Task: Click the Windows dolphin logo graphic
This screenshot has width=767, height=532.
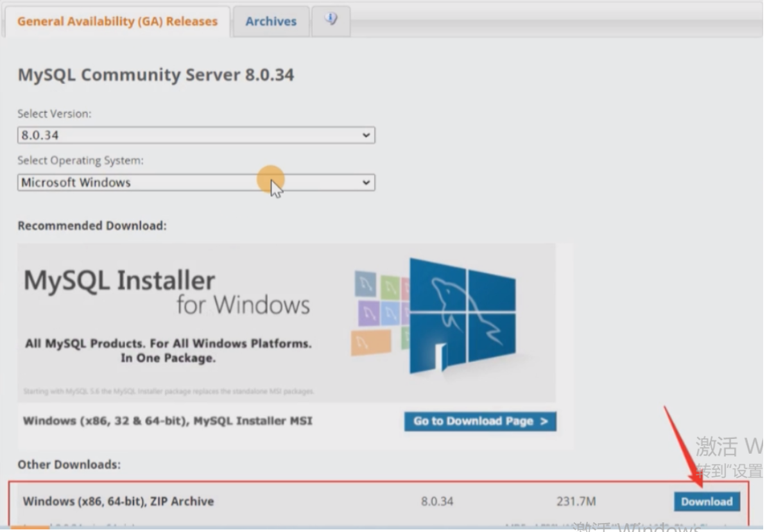Action: click(461, 316)
